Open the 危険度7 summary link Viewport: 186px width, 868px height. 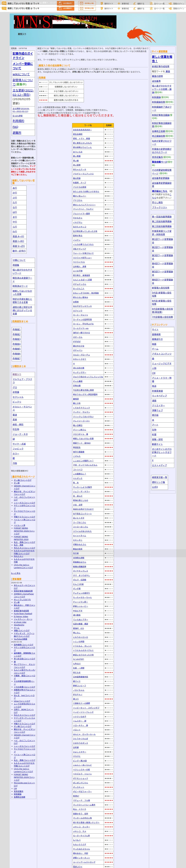(17, 358)
